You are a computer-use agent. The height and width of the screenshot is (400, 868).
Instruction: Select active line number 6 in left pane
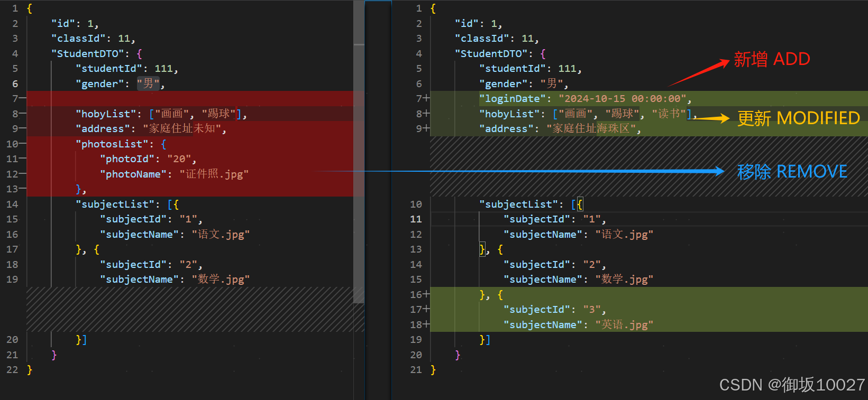click(x=15, y=83)
